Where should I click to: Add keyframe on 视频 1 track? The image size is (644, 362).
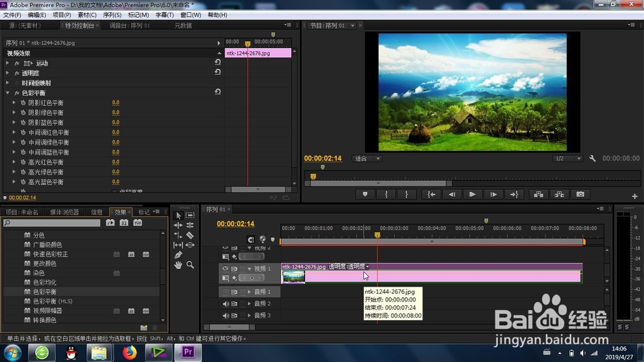(252, 278)
